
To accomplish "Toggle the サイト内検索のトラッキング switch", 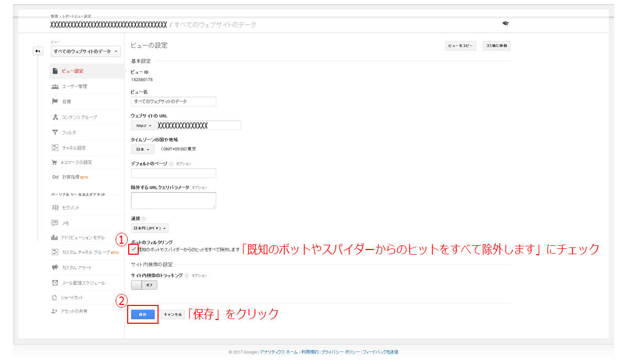I will click(144, 285).
